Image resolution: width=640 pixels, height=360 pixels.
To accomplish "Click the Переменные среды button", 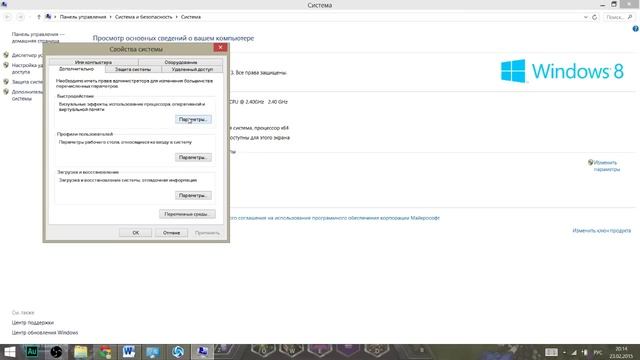I will pos(187,214).
